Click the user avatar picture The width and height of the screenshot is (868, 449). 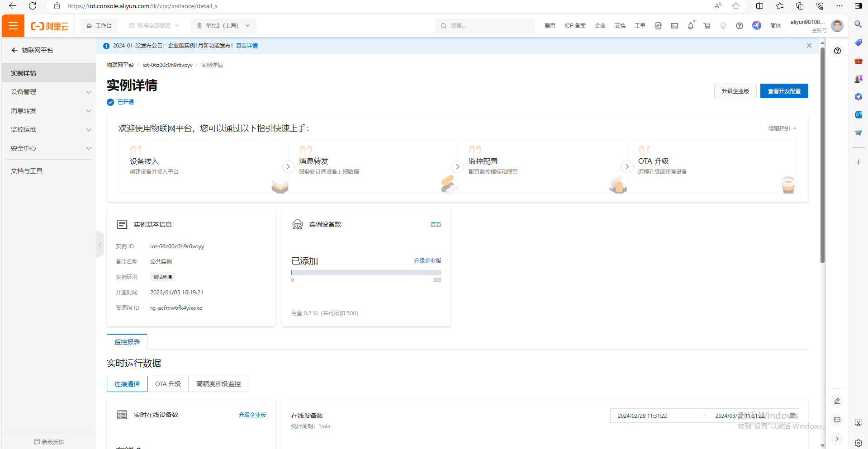point(837,26)
